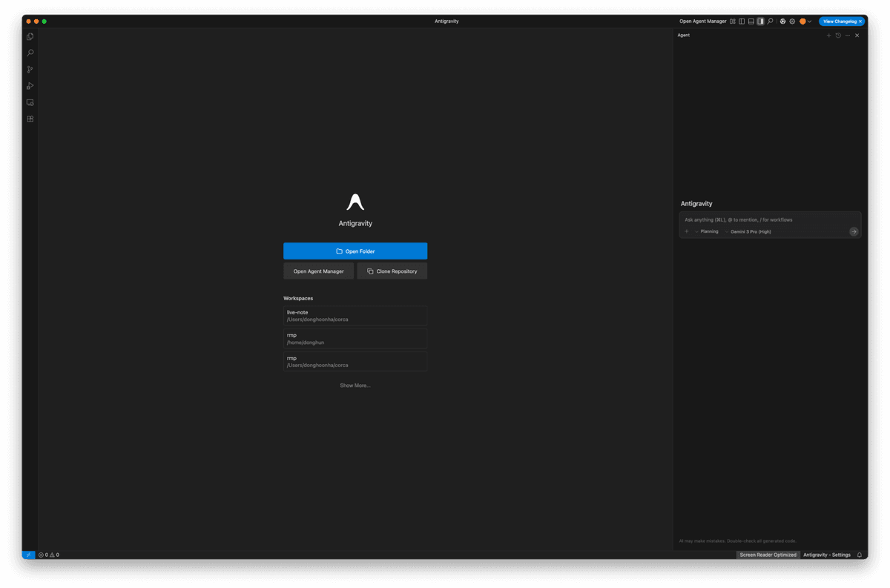Open the Extensions view
This screenshot has width=890, height=588.
(x=30, y=119)
